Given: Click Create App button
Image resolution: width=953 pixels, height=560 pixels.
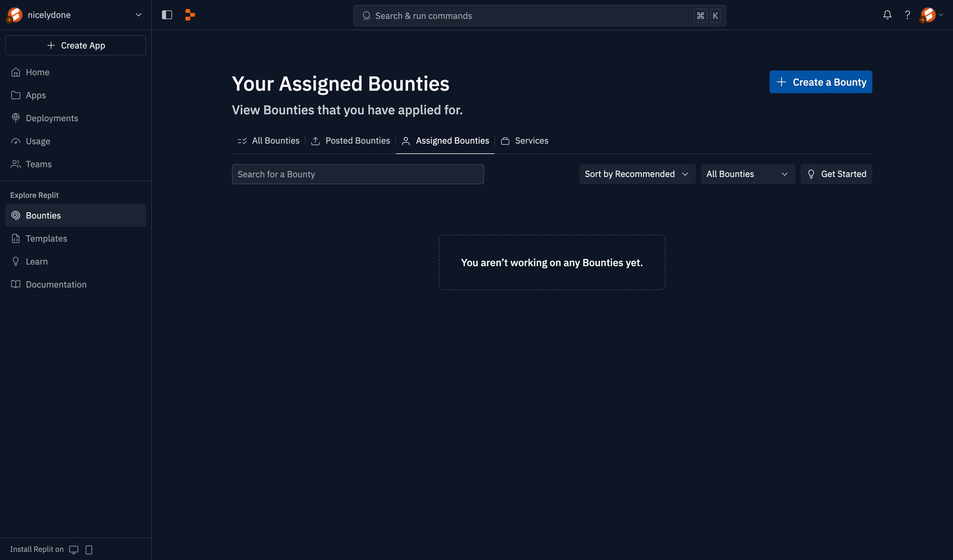Looking at the screenshot, I should click(x=75, y=45).
